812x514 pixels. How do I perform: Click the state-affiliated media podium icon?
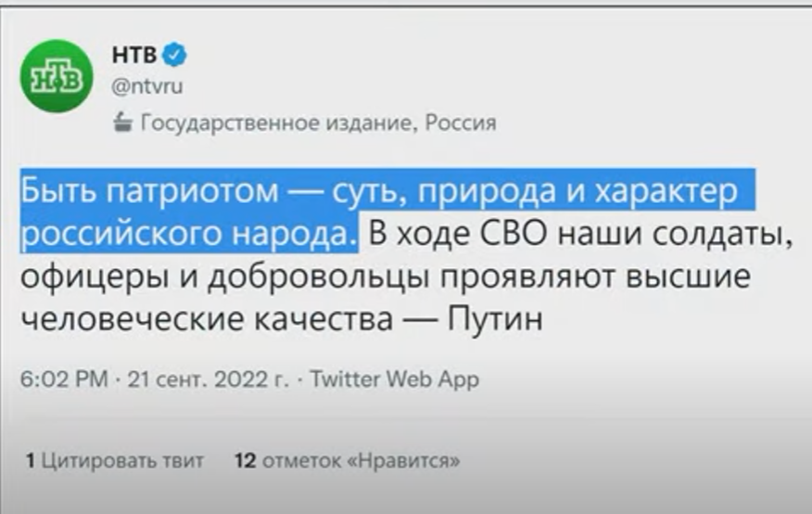122,122
